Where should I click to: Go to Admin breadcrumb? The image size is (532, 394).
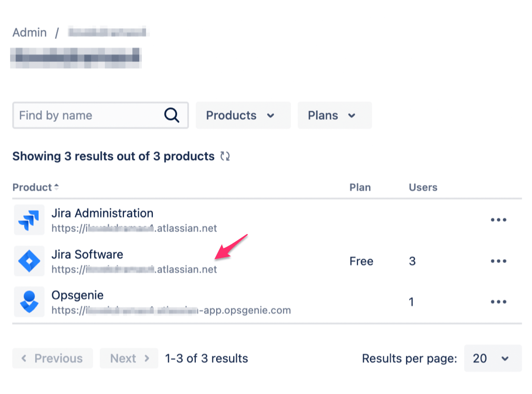[x=29, y=33]
